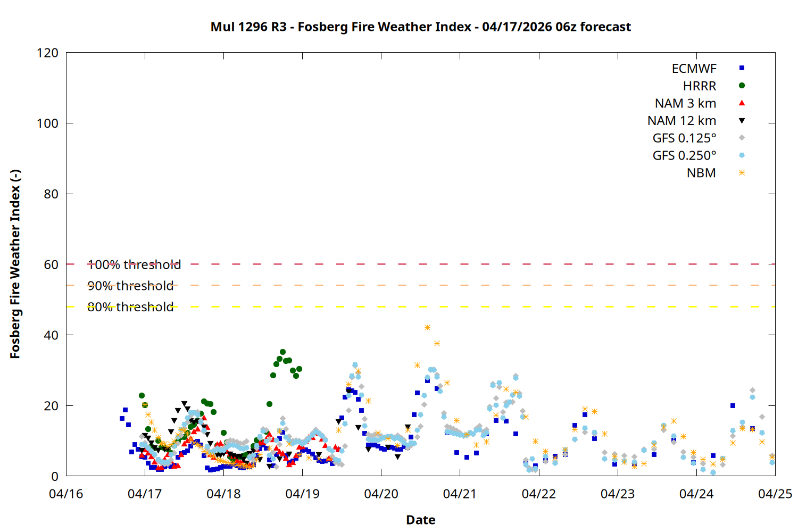Click the NBM legend text

(701, 173)
